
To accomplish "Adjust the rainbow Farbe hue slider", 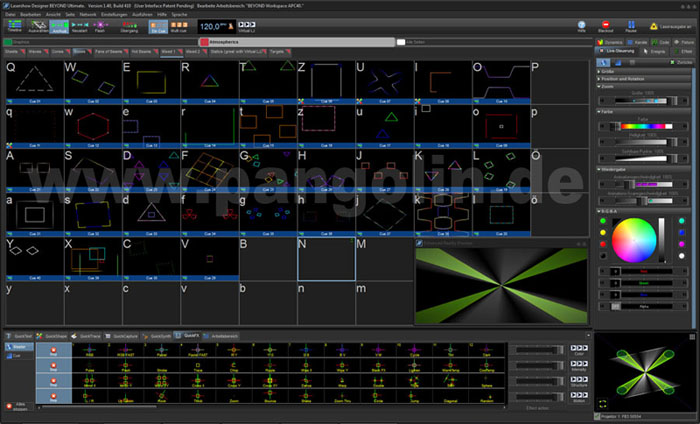I will tap(643, 127).
